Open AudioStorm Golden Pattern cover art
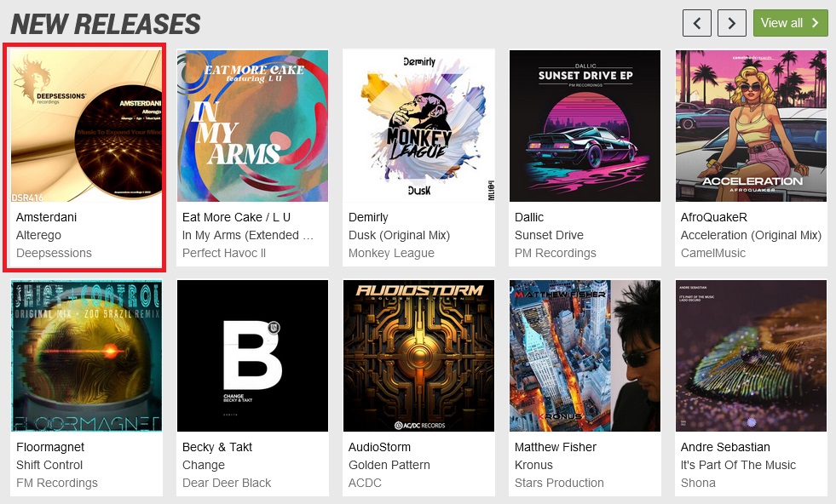Viewport: 836px width, 504px height. (x=418, y=356)
